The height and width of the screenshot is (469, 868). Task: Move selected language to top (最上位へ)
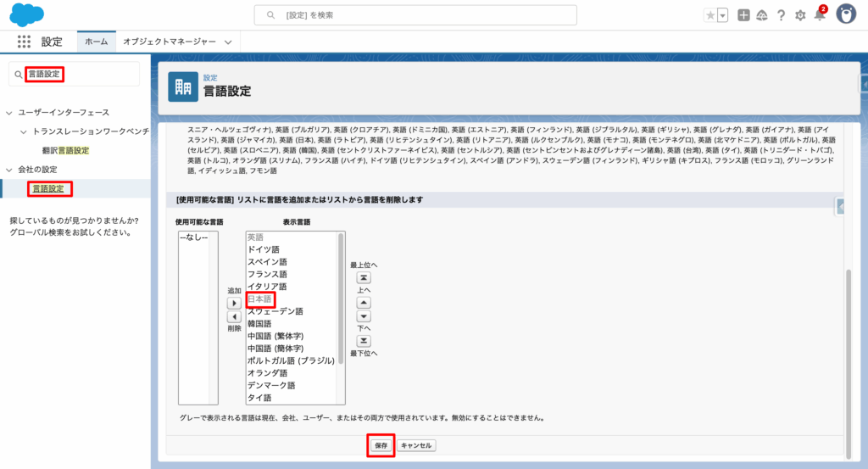364,277
